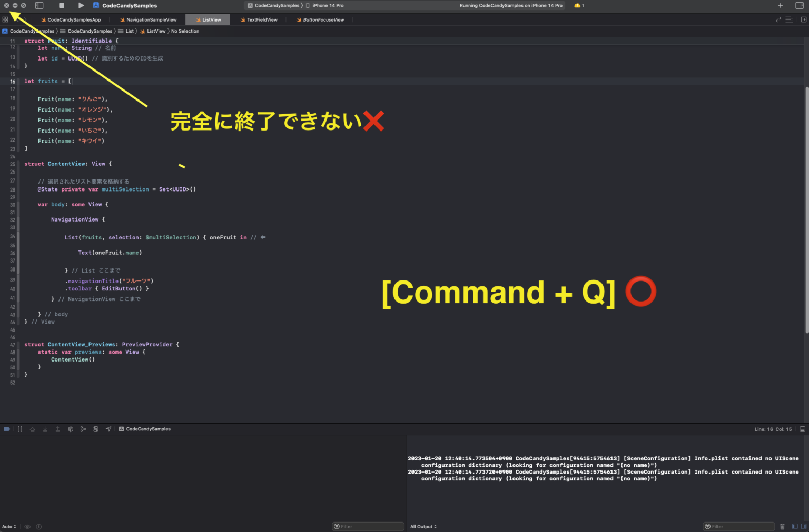809x532 pixels.
Task: Toggle the navigator sidebar visibility
Action: tap(39, 5)
